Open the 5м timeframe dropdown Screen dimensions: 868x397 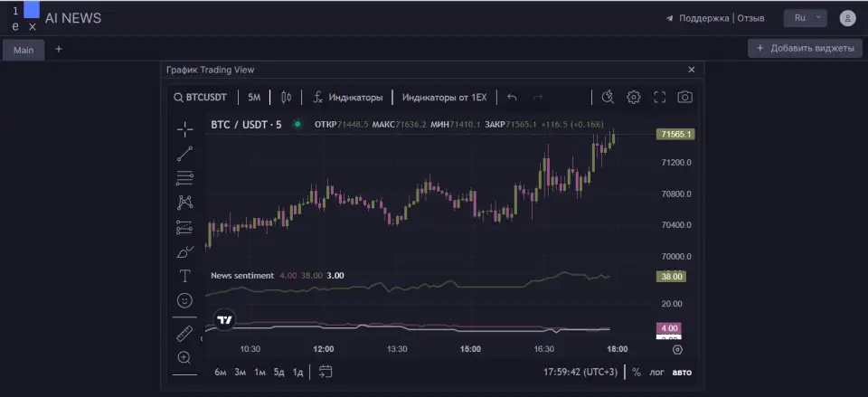tap(254, 98)
